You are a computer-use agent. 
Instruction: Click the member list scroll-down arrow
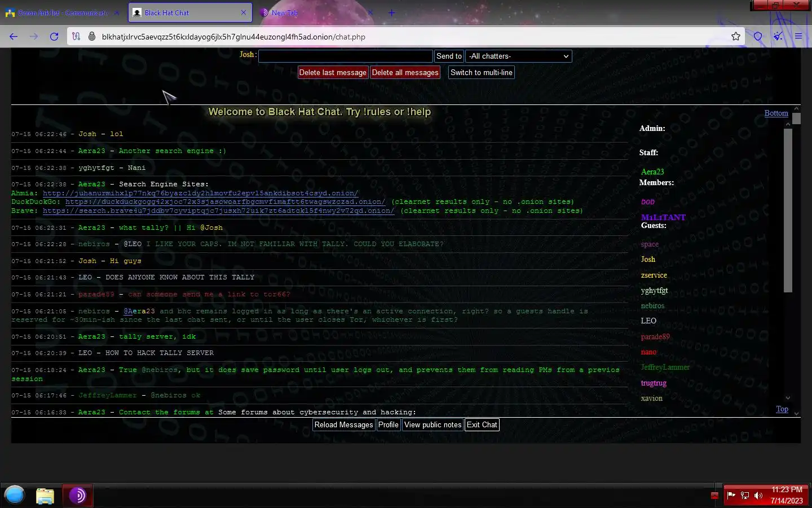[x=788, y=398]
